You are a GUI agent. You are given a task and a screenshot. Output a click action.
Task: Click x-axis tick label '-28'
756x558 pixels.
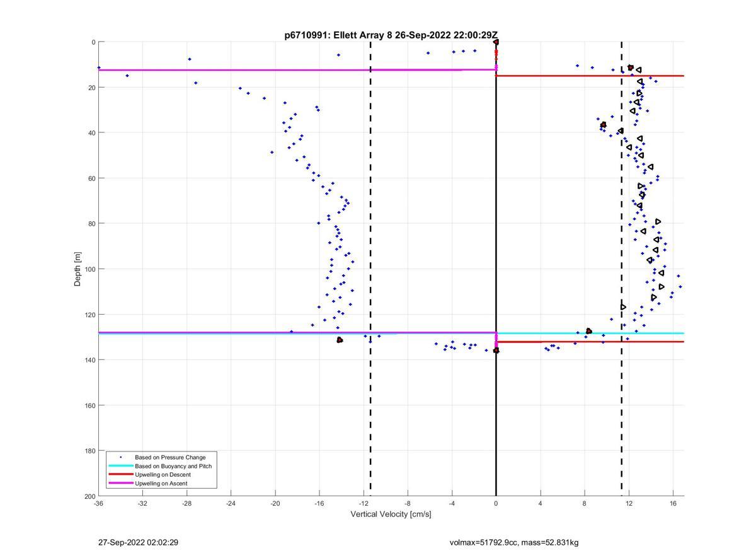point(186,504)
